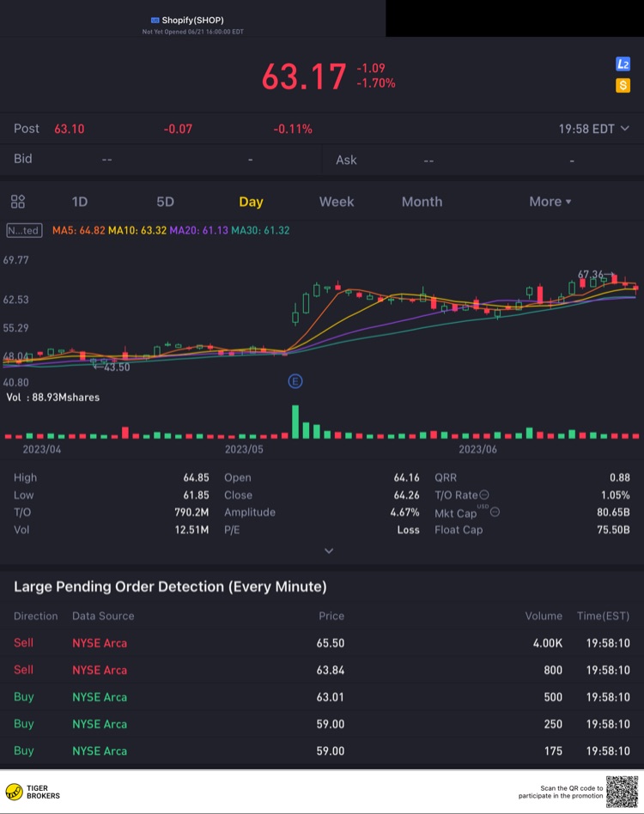Select the Sell order at 63.84
The height and width of the screenshot is (814, 644).
(x=322, y=670)
